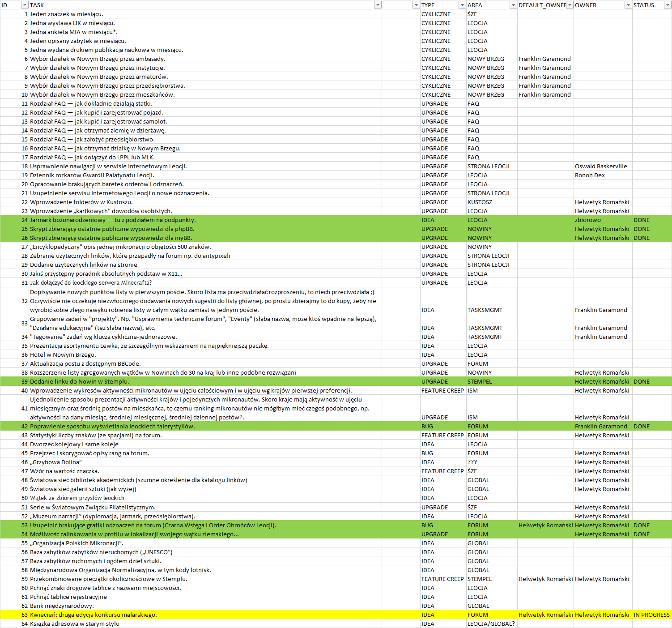Select the yellow IN PROGRESS status cell
This screenshot has height=628, width=672.
point(651,615)
